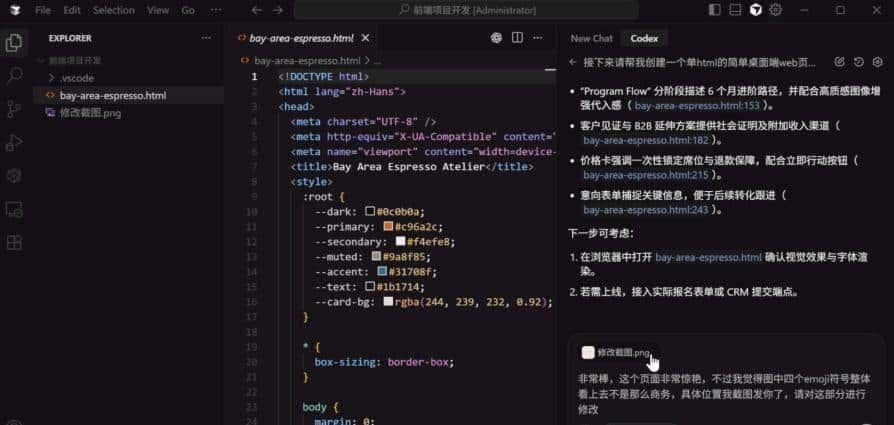The width and height of the screenshot is (894, 425).
Task: Click the --card-bg rgba color swatch
Action: [388, 301]
